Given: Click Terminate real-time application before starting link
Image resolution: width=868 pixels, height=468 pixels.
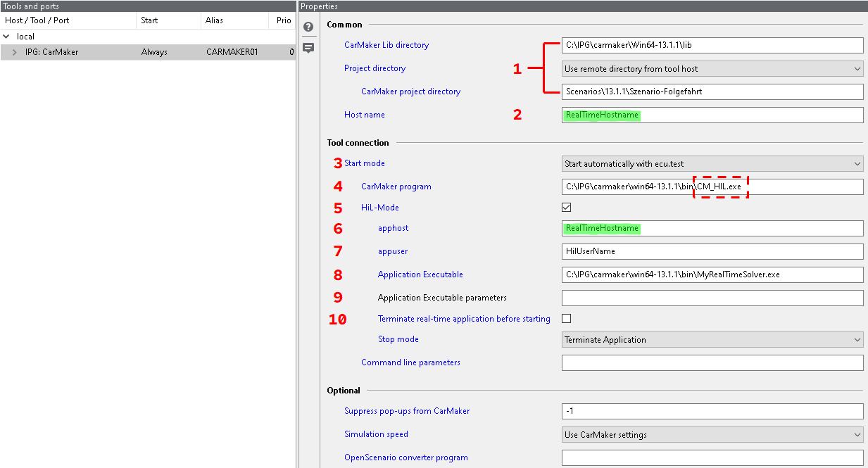Looking at the screenshot, I should (464, 319).
